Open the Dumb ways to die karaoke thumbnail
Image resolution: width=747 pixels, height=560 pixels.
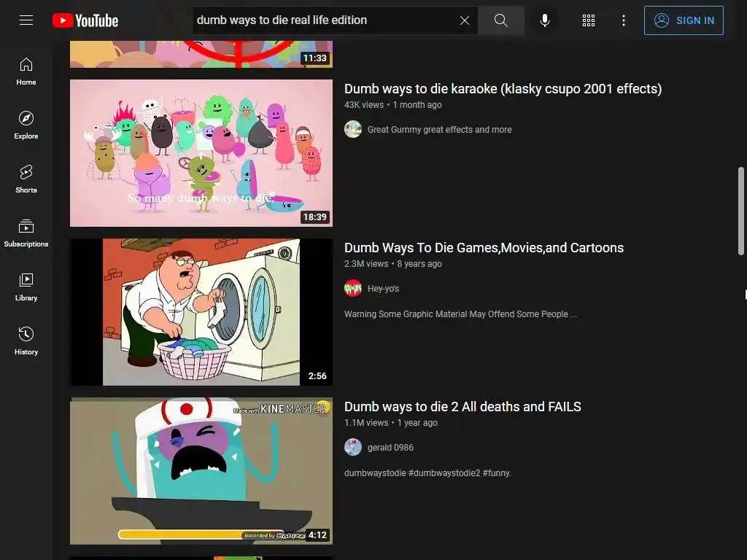tap(201, 153)
